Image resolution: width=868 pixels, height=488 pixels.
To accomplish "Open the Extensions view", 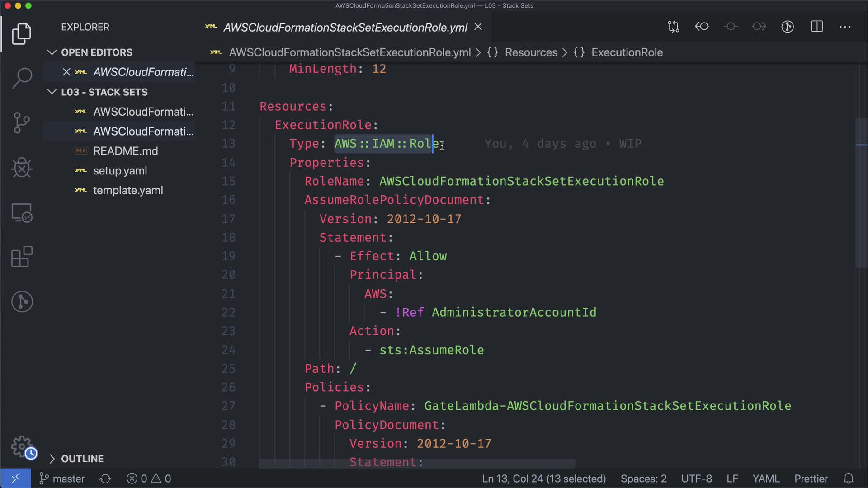I will [x=22, y=257].
